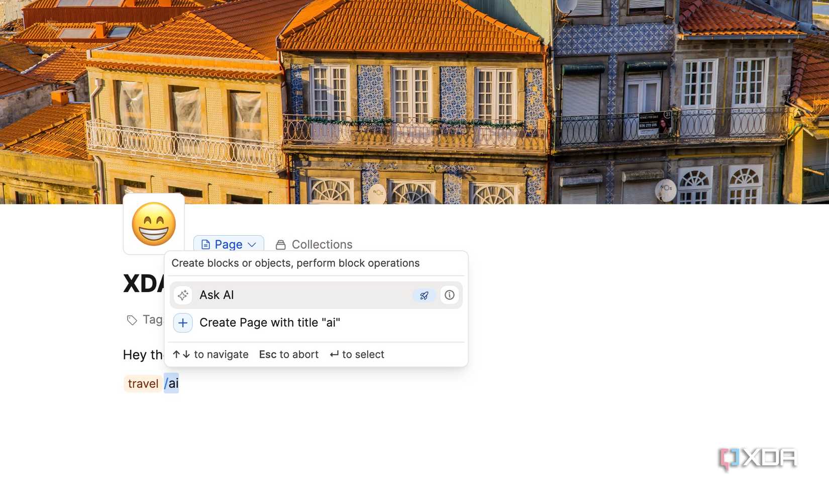Click the Tags property label
Viewport: 829px width, 504px height.
click(152, 320)
